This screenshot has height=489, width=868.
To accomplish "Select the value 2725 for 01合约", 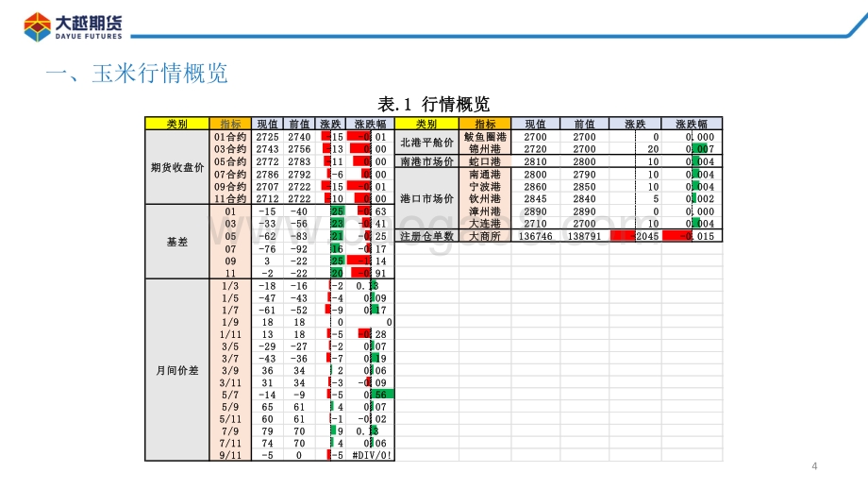I will pyautogui.click(x=267, y=137).
